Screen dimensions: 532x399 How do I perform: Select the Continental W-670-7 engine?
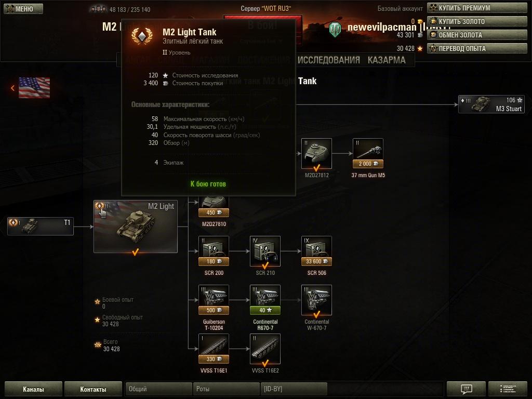(316, 300)
